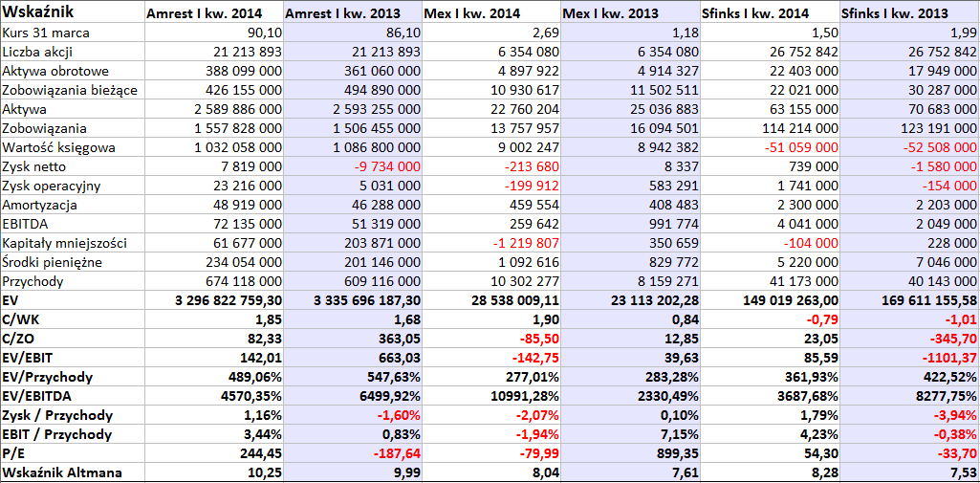Select the cell with value 48 919 000
The image size is (980, 483).
pyautogui.click(x=214, y=205)
